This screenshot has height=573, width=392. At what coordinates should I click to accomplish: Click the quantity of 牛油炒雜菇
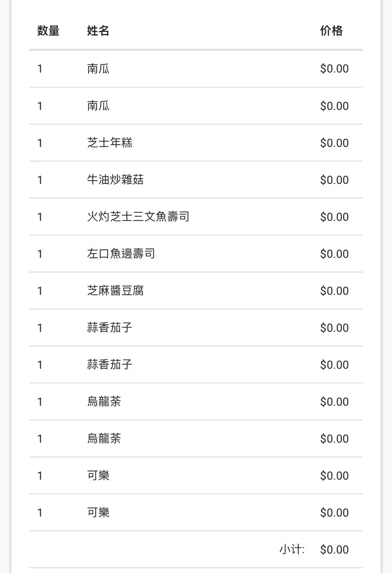(40, 180)
